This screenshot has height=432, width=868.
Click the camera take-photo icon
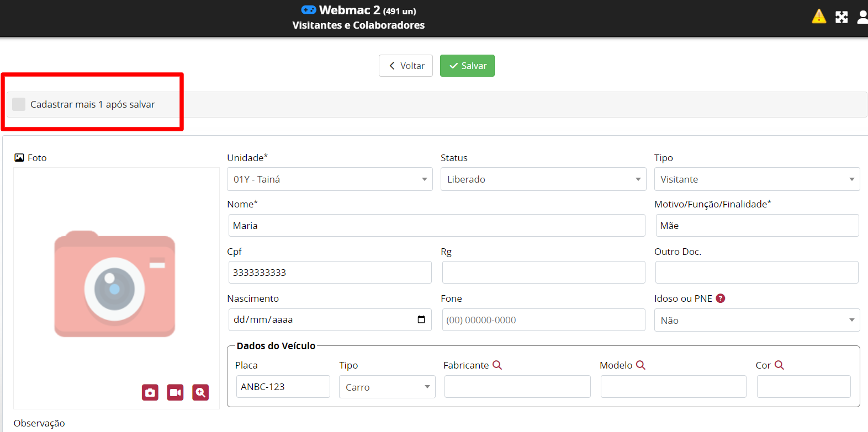click(150, 392)
